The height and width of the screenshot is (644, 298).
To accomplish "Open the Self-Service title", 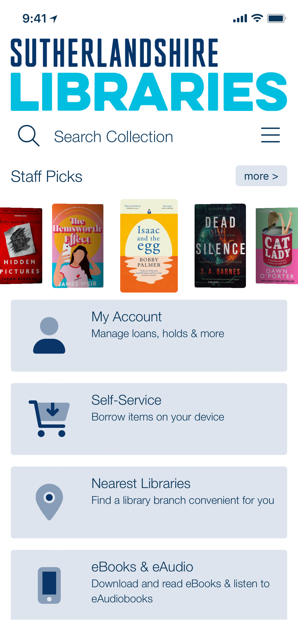I will 126,400.
